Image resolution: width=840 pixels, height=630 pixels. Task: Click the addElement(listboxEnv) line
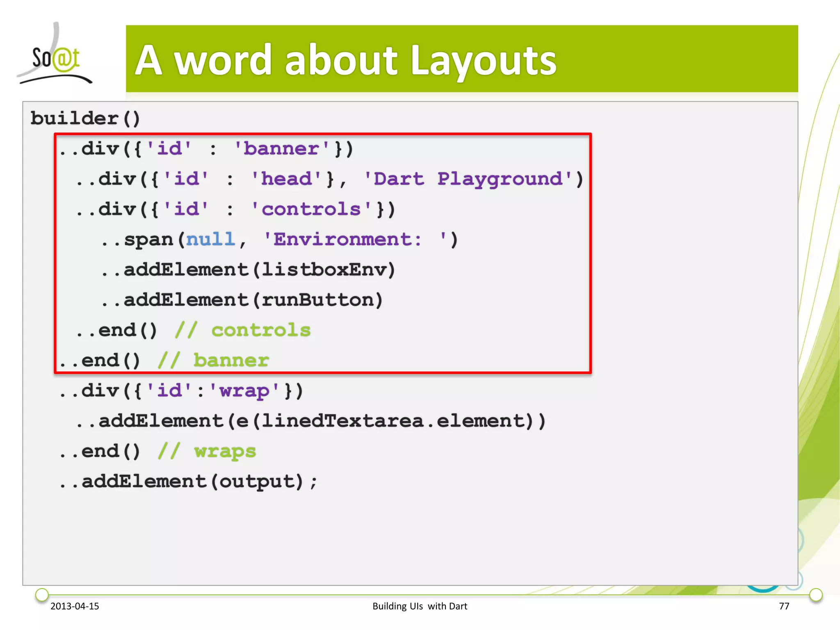(248, 269)
